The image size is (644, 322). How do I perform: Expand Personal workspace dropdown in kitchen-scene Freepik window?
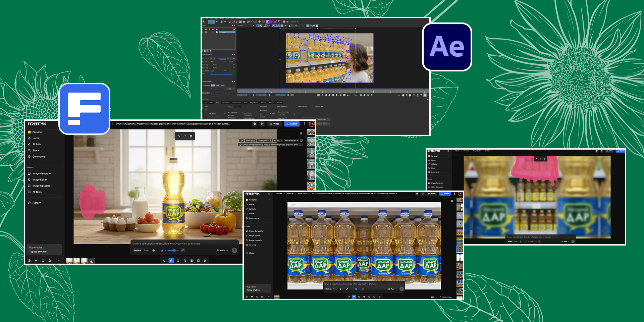(59, 132)
